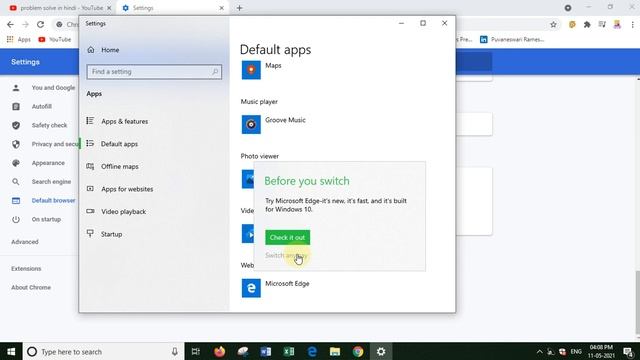The width and height of the screenshot is (640, 360).
Task: Click the ENG language indicator
Action: (x=576, y=351)
